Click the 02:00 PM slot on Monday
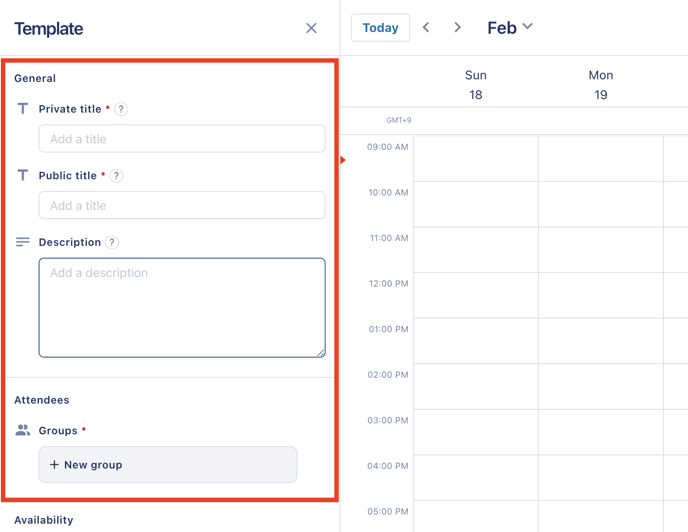The width and height of the screenshot is (688, 532). [601, 386]
